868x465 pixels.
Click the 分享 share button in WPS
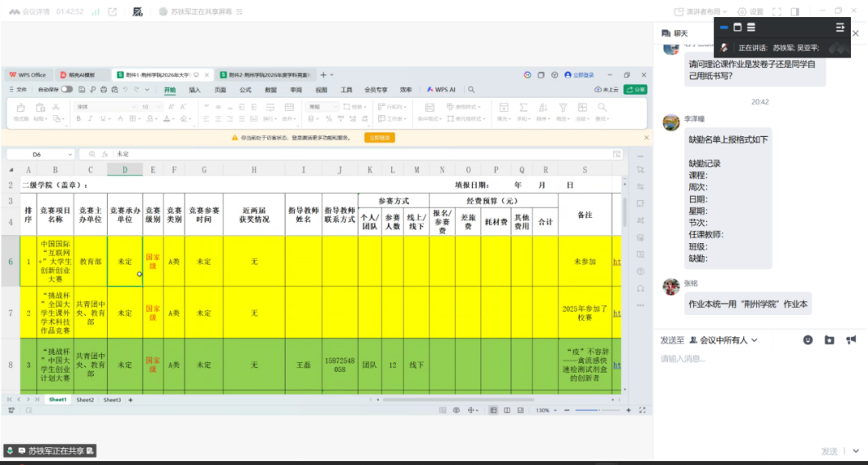click(634, 90)
